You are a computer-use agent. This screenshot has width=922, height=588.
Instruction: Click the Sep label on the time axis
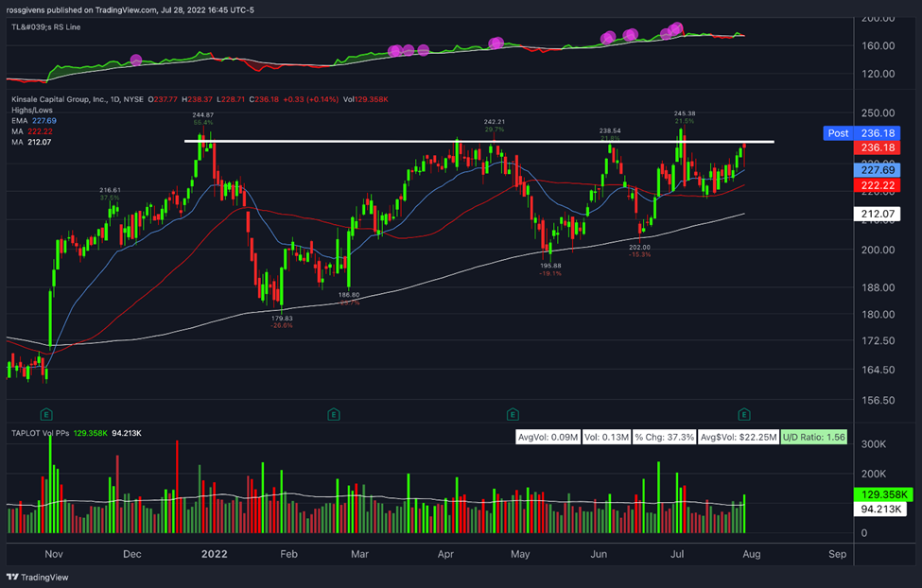(837, 554)
